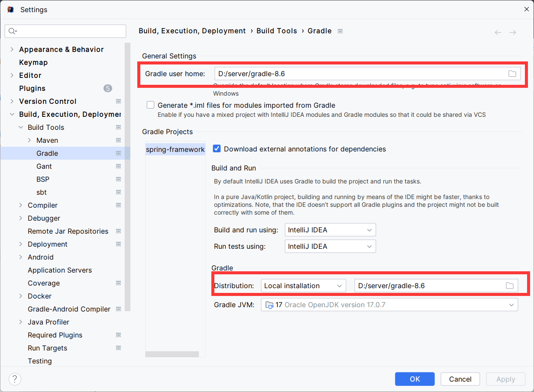The width and height of the screenshot is (534, 392).
Task: Click project-level icon beside Required Plugins
Action: click(x=119, y=335)
